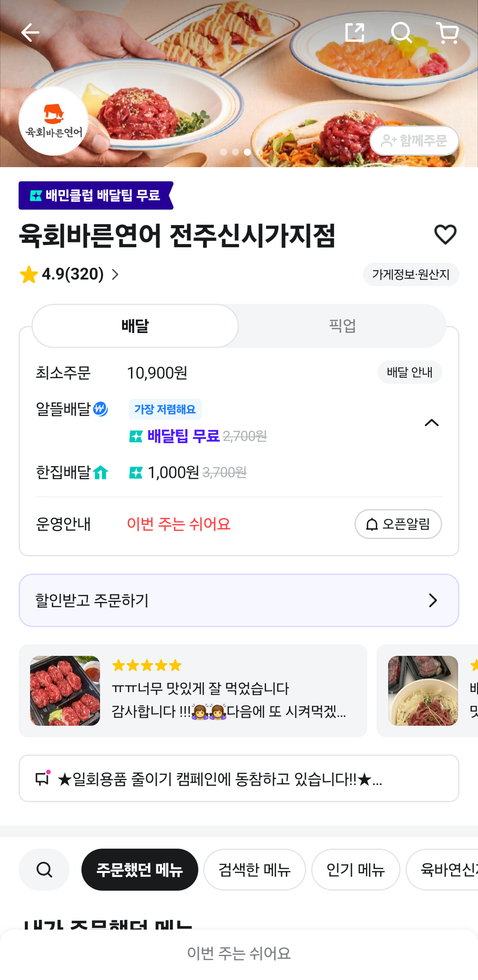Select the 배달 delivery option
Screen dimensions: 478x980
[135, 326]
